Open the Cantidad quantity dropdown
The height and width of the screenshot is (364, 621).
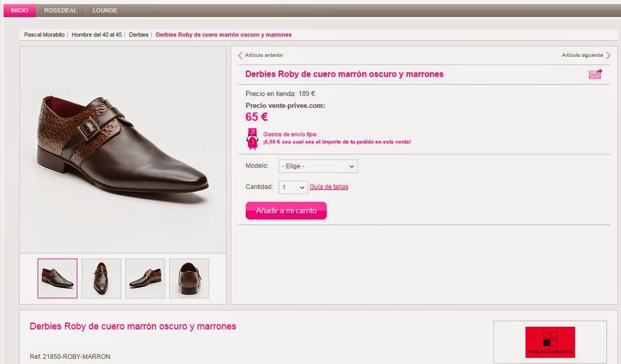293,187
